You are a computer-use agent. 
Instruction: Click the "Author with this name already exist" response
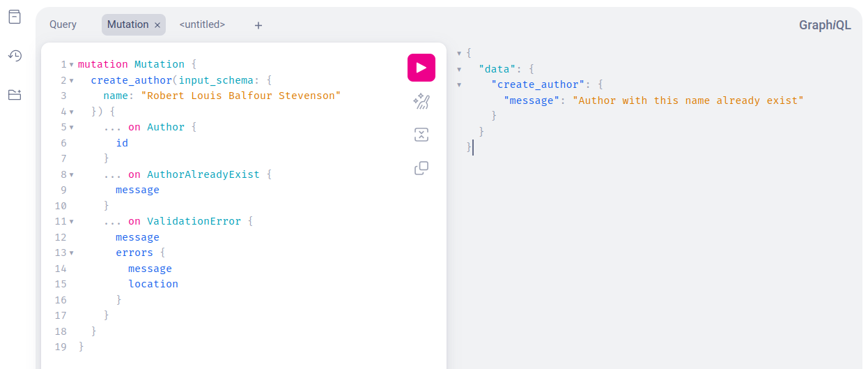(688, 100)
